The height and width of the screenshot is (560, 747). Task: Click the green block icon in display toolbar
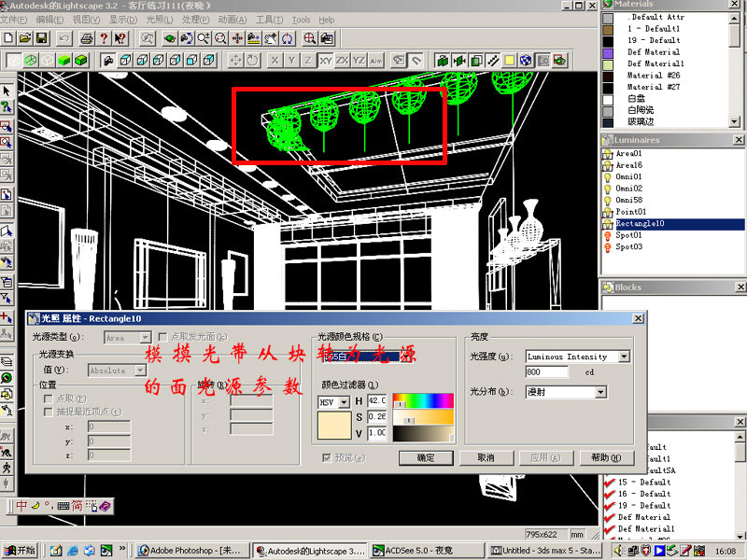(443, 60)
